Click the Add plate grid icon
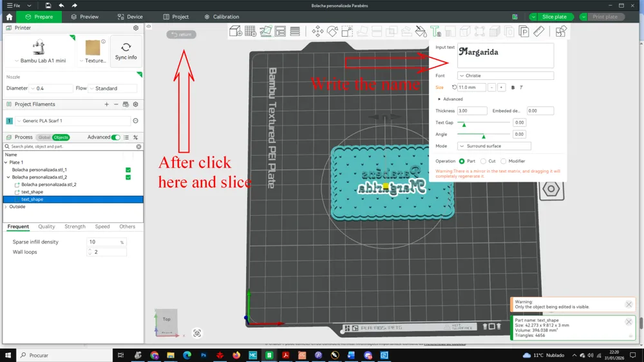Image resolution: width=644 pixels, height=362 pixels. tap(251, 31)
